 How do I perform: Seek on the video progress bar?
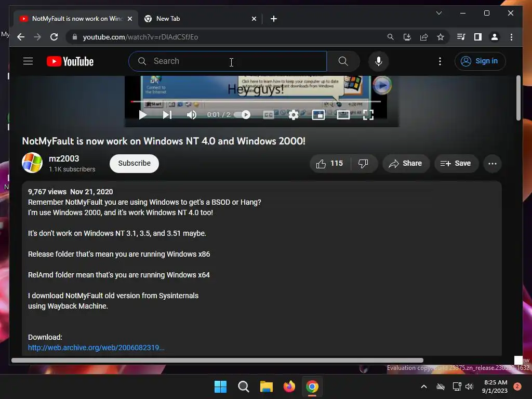pyautogui.click(x=256, y=101)
